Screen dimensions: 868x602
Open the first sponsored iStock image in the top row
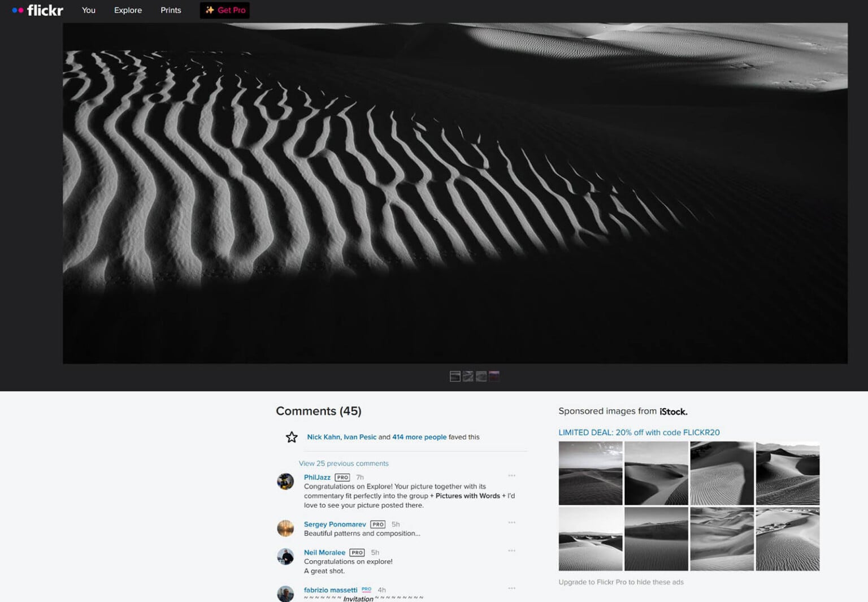[x=591, y=473]
